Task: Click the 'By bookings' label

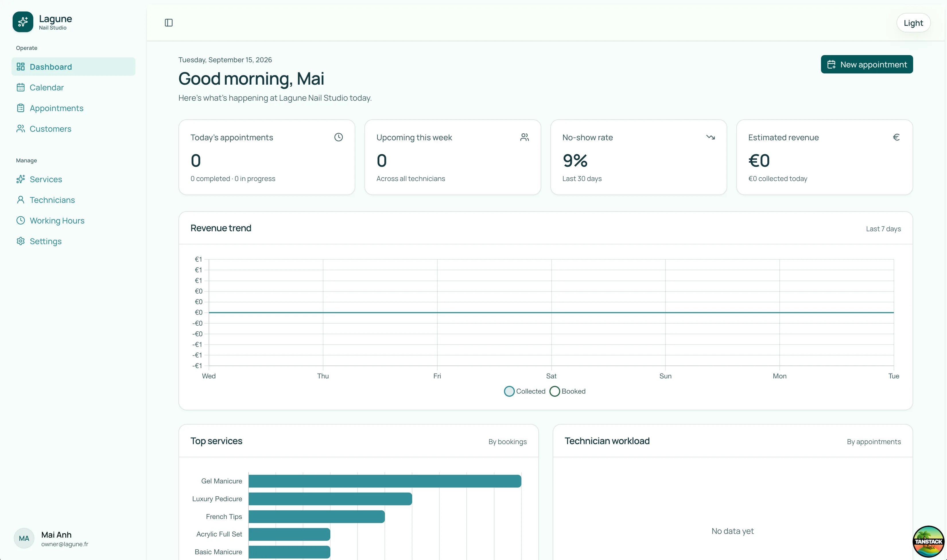Action: tap(507, 442)
